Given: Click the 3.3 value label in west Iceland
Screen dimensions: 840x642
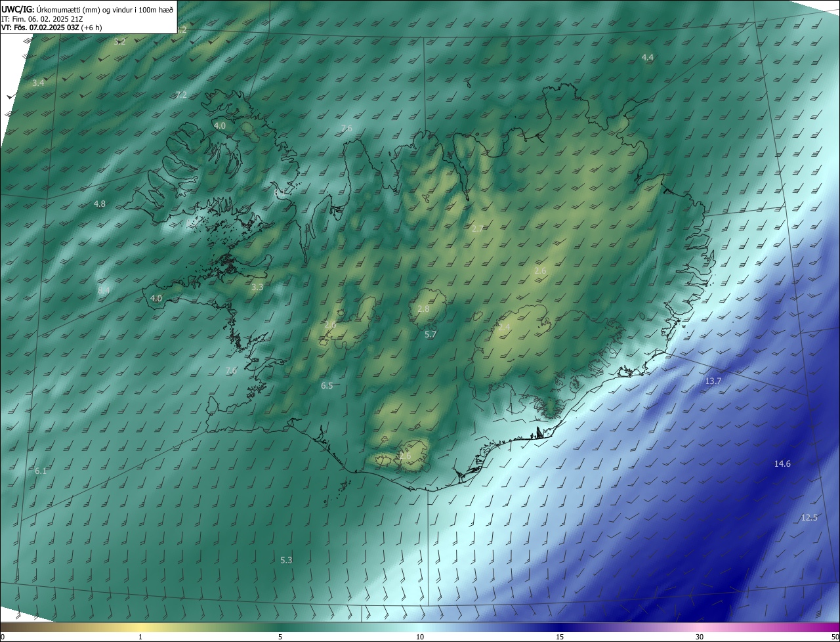Looking at the screenshot, I should (x=257, y=287).
